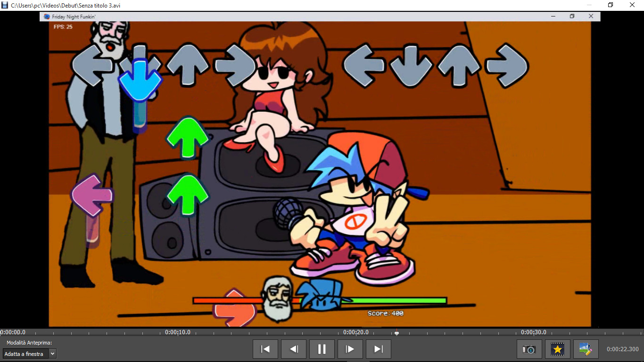The image size is (644, 362).
Task: Pause the video playback
Action: [x=322, y=349]
